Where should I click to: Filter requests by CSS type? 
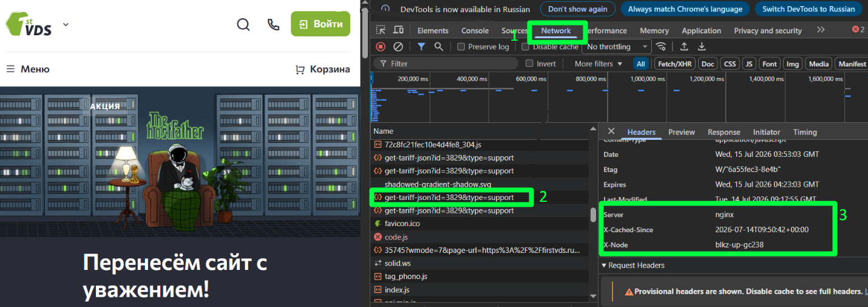730,63
